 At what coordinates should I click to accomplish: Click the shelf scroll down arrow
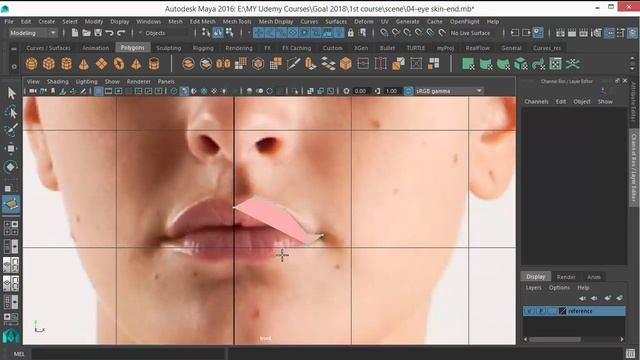coord(633,68)
